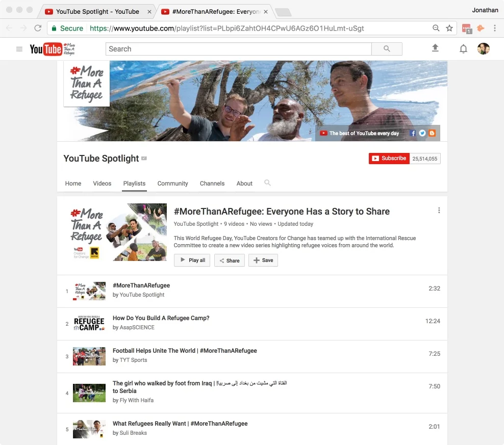Click the Play all button
Image resolution: width=504 pixels, height=445 pixels.
(x=192, y=260)
